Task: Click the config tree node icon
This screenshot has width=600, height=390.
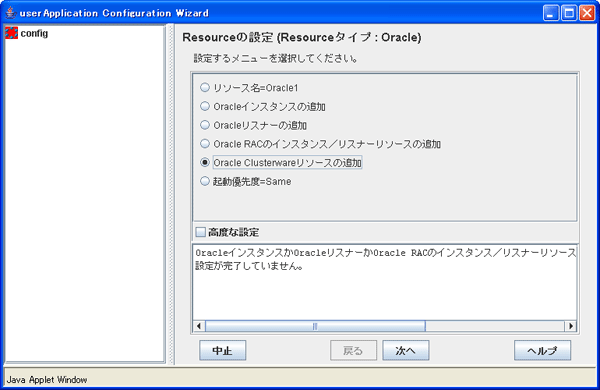Action: pos(11,33)
